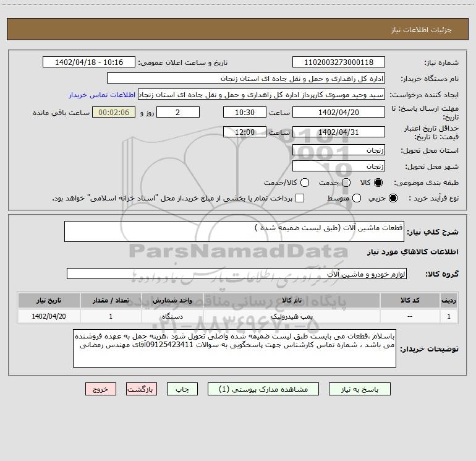This screenshot has height=461, width=476.
Task: Click the نام کالا column header
Action: coord(292,300)
